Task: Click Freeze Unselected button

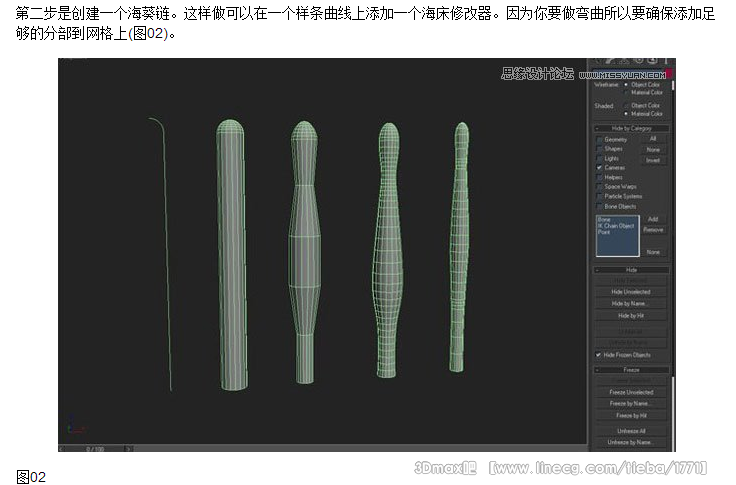Action: click(631, 392)
